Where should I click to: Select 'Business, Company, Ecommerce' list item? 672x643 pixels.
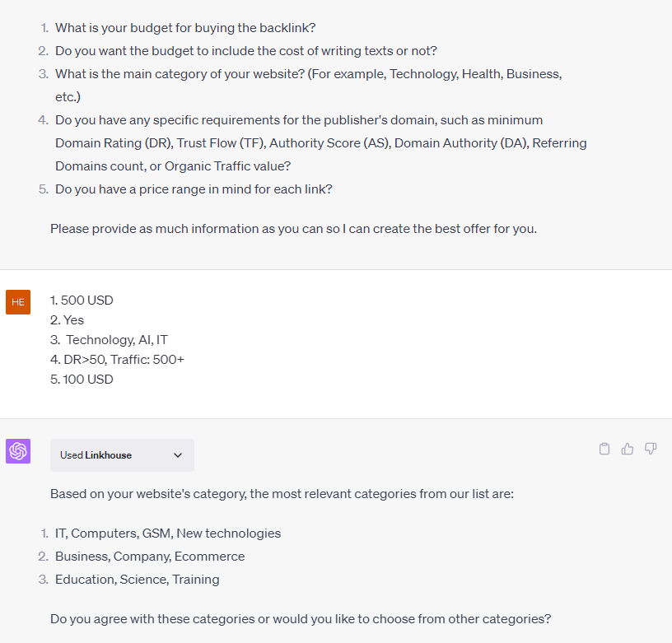tap(150, 556)
